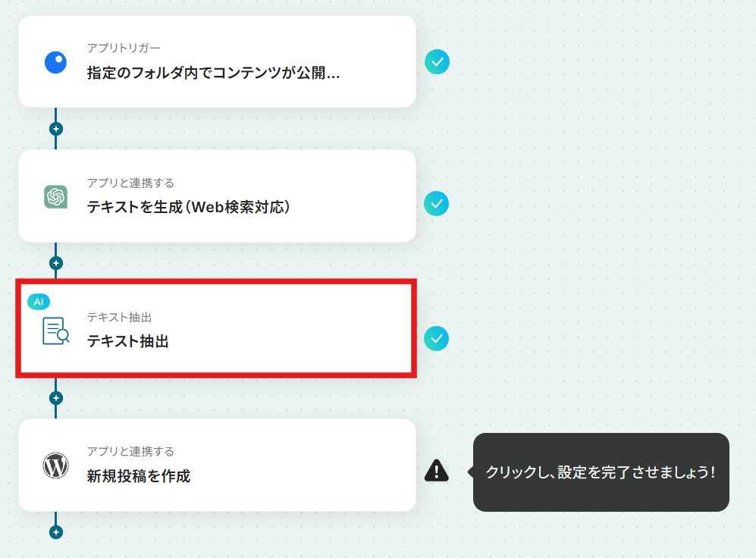
Task: Click checkmark beside テキスト抽出 step
Action: tap(436, 339)
